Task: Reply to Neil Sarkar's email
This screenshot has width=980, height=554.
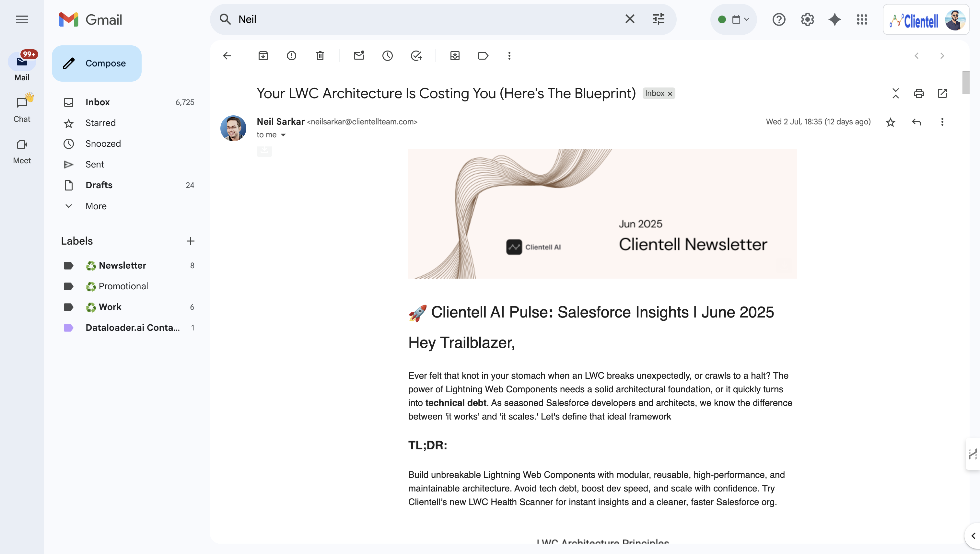Action: tap(916, 122)
